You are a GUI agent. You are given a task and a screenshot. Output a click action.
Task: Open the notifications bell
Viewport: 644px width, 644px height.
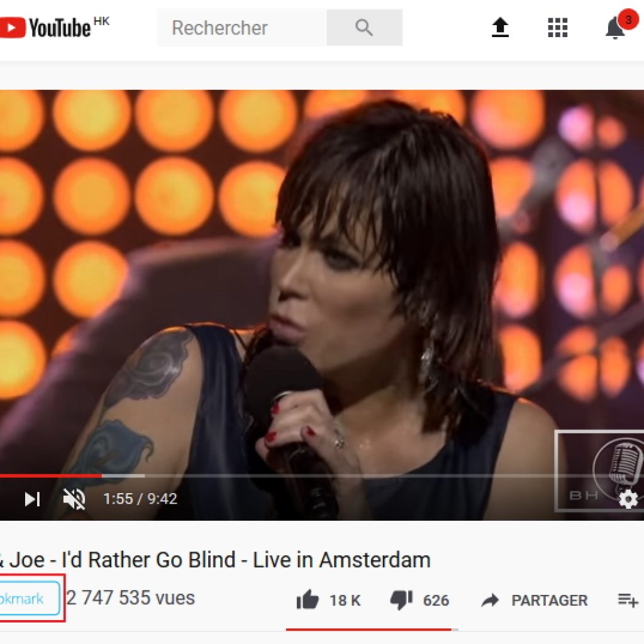(x=615, y=28)
